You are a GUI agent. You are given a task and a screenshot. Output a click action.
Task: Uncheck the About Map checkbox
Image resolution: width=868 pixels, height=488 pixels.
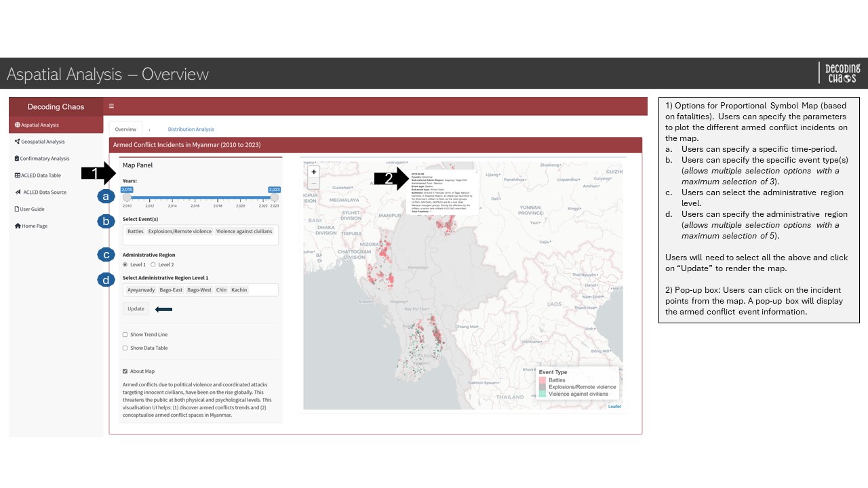click(125, 371)
